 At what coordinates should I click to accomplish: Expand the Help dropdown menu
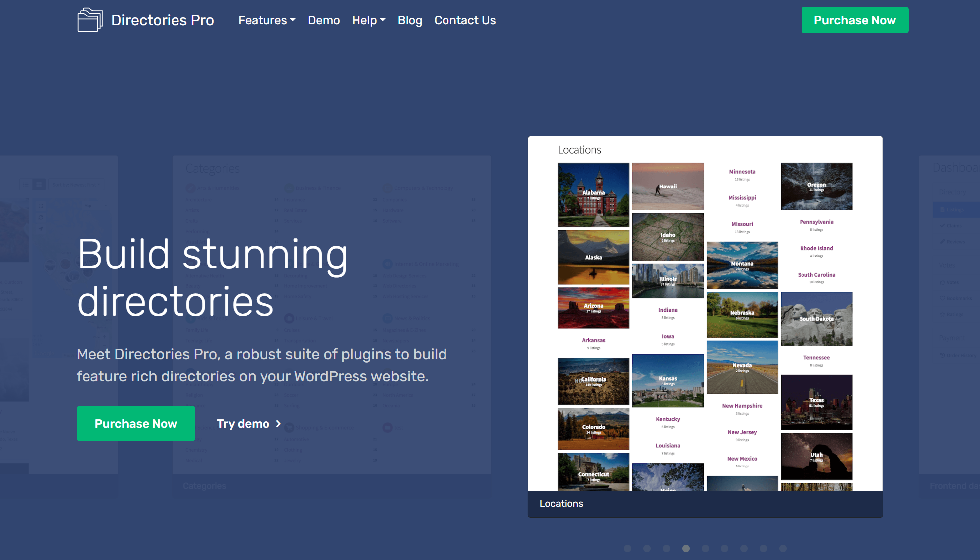pyautogui.click(x=369, y=20)
